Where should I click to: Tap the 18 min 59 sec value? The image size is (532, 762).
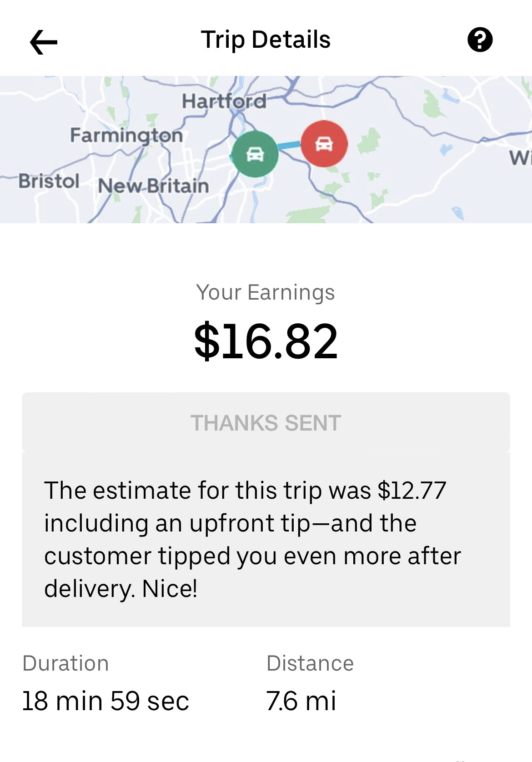tap(105, 701)
